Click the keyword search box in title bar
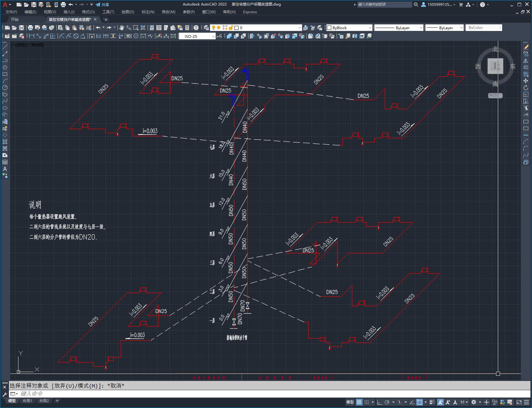Screen dimensions: 532x408 click(x=384, y=5)
